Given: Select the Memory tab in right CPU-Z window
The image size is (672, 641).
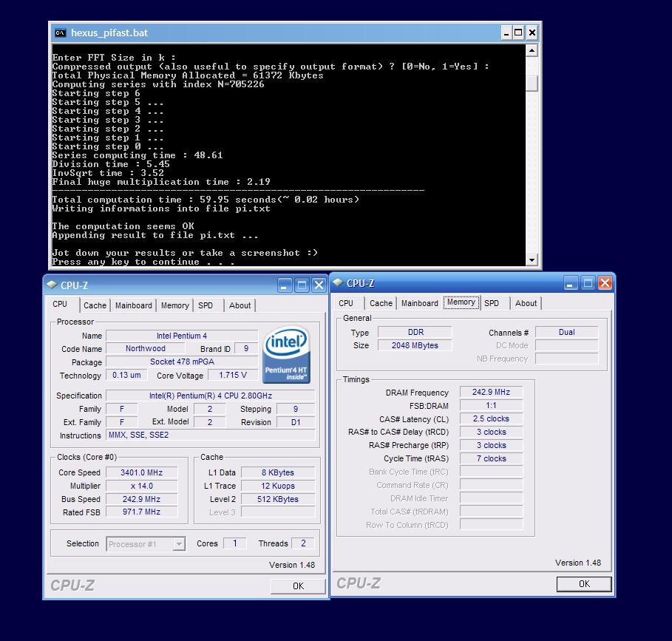Looking at the screenshot, I should point(461,302).
